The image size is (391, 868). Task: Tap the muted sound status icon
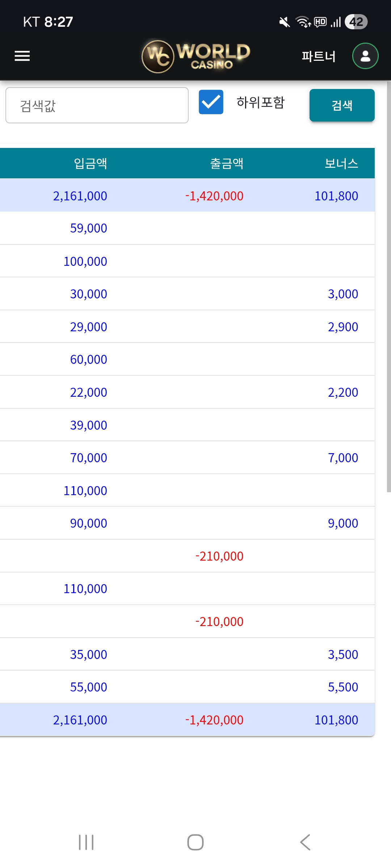click(285, 22)
